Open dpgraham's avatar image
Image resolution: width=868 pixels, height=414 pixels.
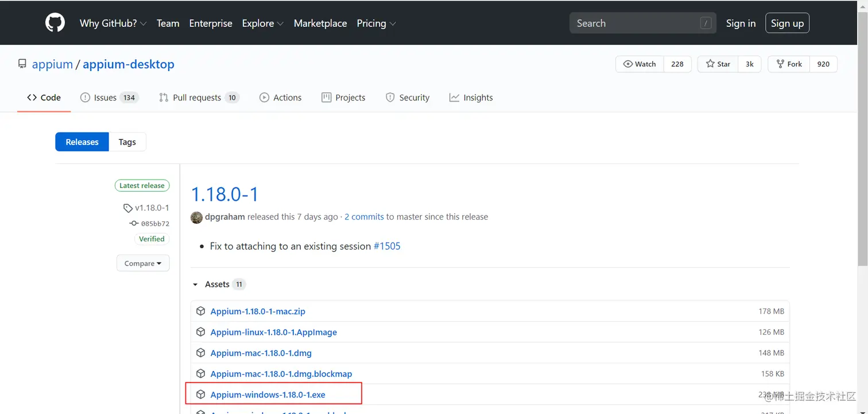tap(196, 217)
